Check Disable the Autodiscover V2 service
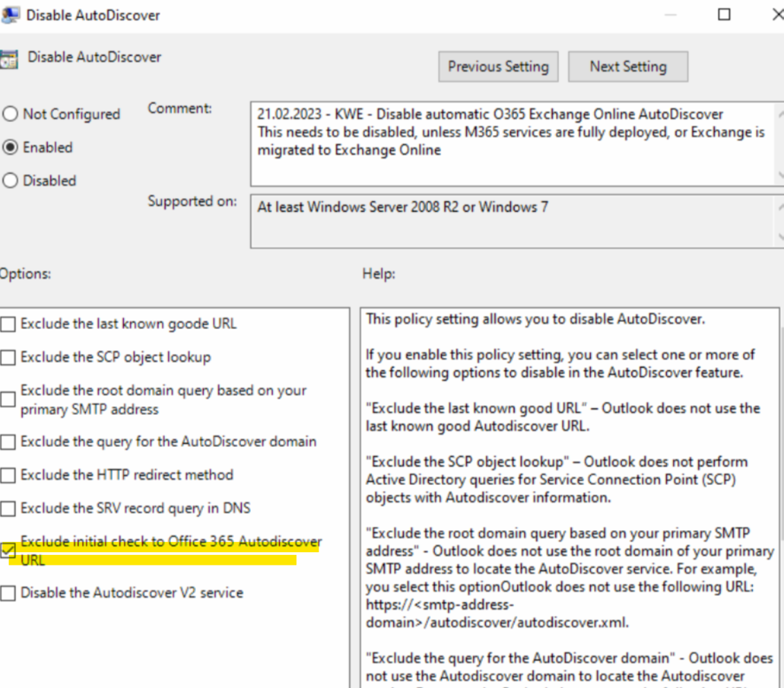The height and width of the screenshot is (688, 784). click(8, 593)
